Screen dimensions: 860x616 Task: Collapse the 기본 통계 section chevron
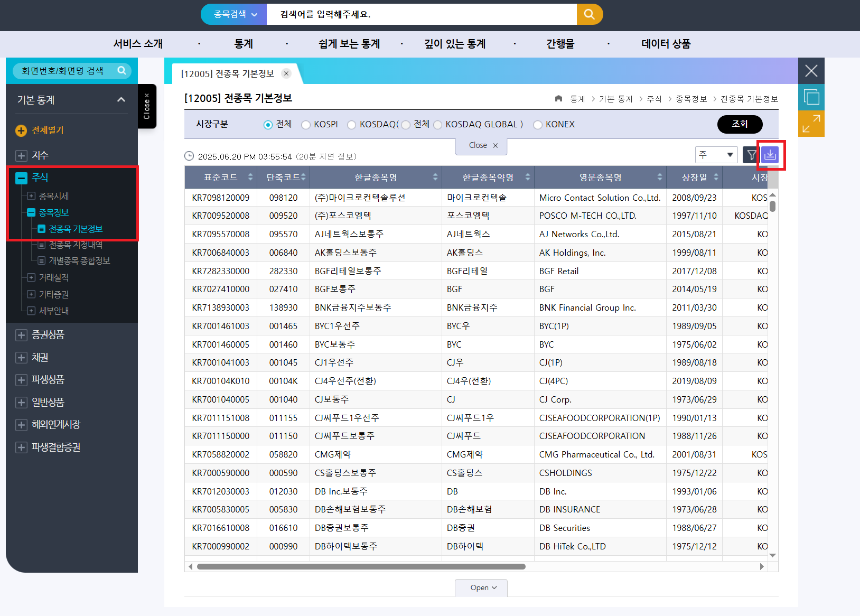121,99
